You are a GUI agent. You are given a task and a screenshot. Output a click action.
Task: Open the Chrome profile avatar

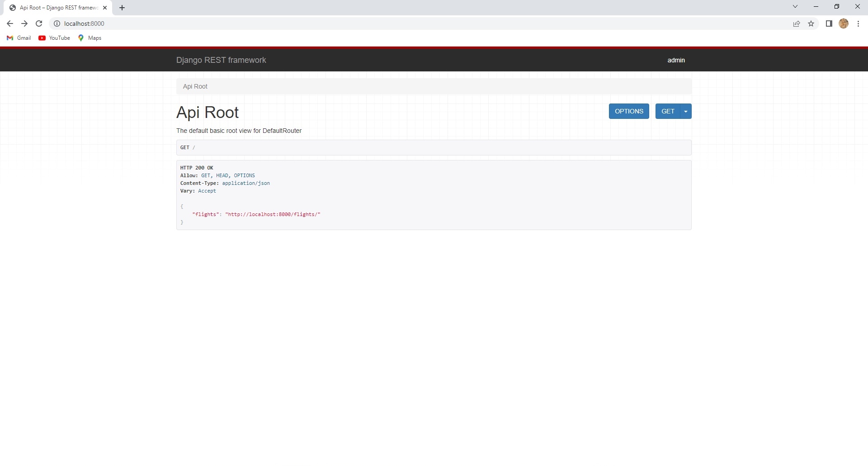tap(844, 24)
